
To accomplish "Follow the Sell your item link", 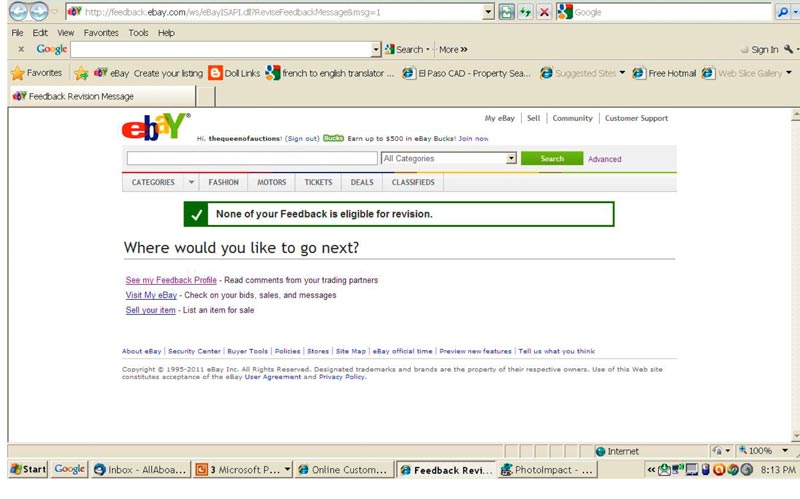I will 151,310.
